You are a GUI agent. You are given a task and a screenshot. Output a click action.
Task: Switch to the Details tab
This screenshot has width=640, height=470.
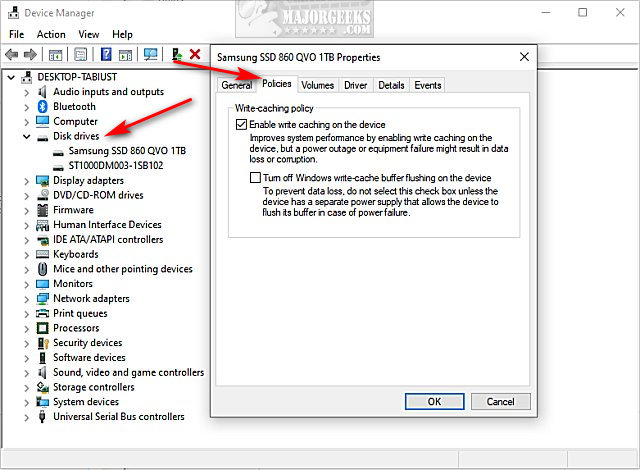391,85
